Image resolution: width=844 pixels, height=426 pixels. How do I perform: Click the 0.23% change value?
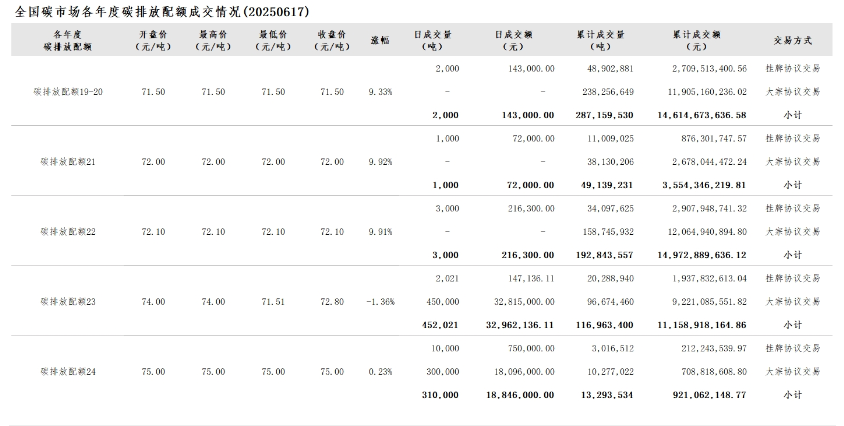pyautogui.click(x=380, y=372)
